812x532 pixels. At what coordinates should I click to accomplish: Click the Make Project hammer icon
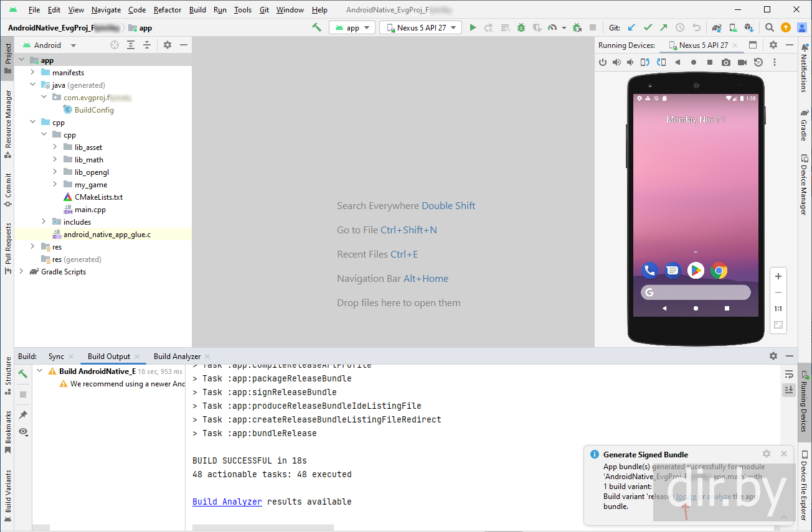click(316, 27)
